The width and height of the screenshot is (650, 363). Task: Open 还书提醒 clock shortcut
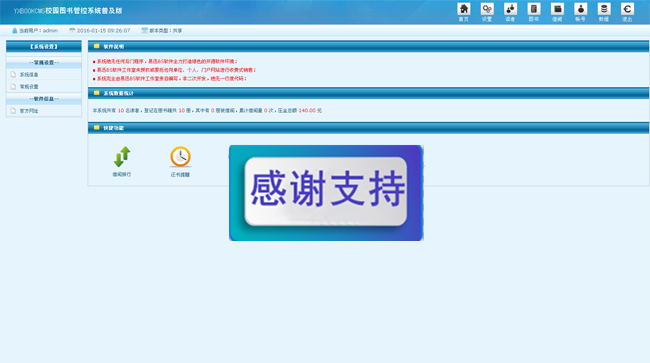pos(180,162)
